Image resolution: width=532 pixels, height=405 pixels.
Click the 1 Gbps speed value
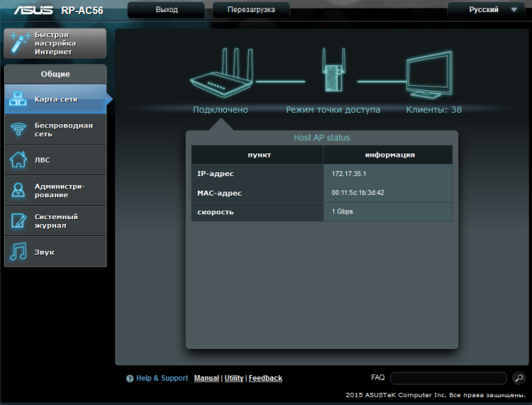(x=342, y=212)
